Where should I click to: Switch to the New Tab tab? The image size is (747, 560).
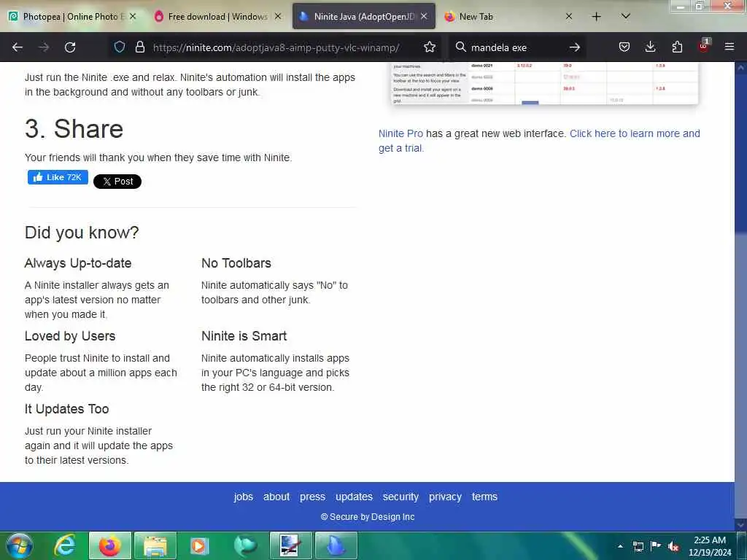(508, 17)
